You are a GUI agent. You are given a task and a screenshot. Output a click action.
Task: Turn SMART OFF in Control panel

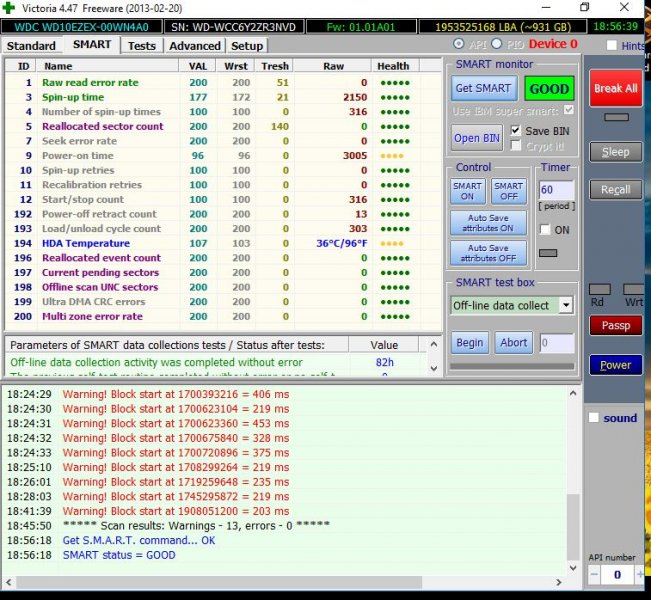click(508, 191)
